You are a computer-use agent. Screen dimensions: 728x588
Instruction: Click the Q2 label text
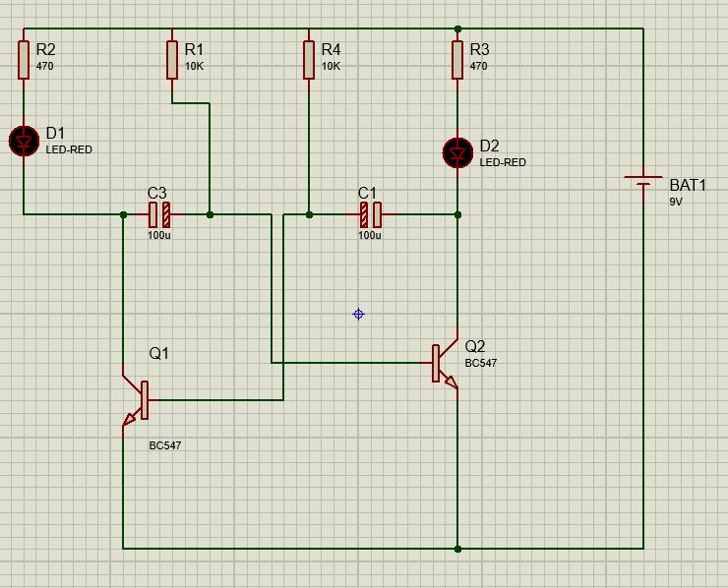point(475,346)
